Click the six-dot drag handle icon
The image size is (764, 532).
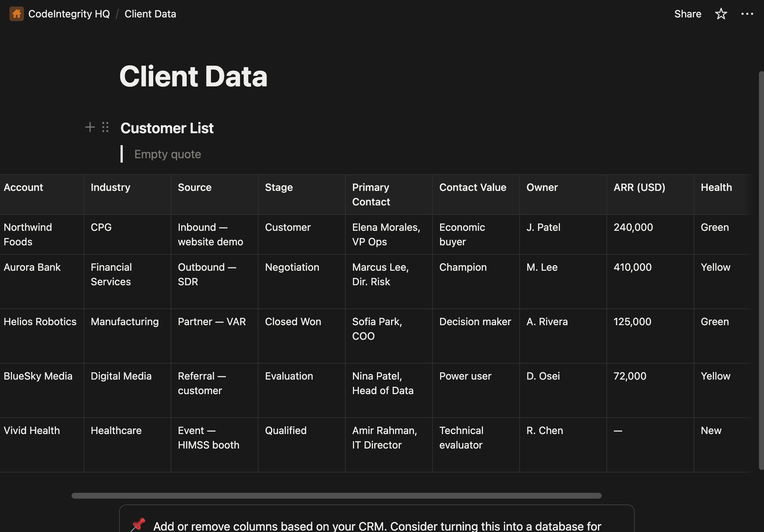coord(105,127)
